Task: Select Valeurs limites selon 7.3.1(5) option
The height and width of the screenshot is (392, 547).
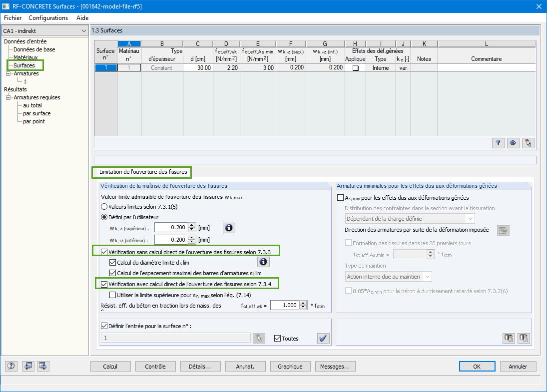Action: 104,207
